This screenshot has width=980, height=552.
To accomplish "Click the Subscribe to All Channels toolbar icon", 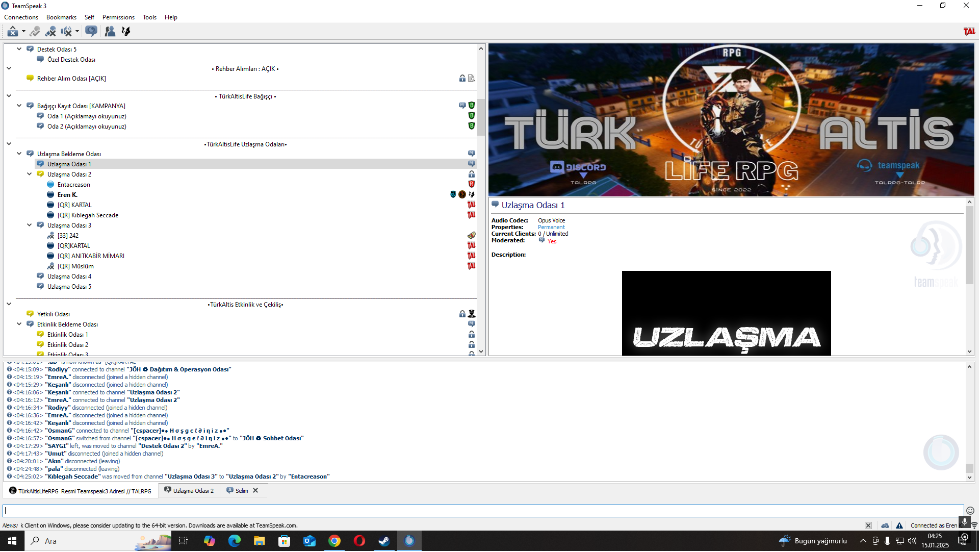I will [91, 32].
